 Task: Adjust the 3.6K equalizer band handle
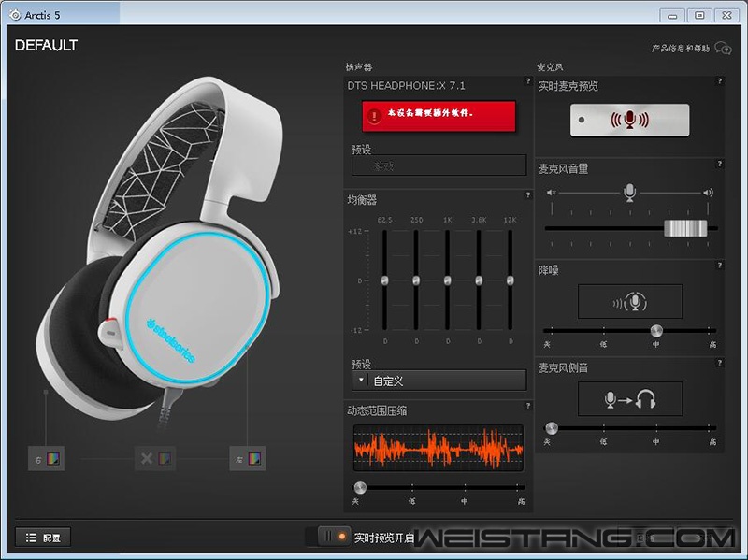(479, 280)
